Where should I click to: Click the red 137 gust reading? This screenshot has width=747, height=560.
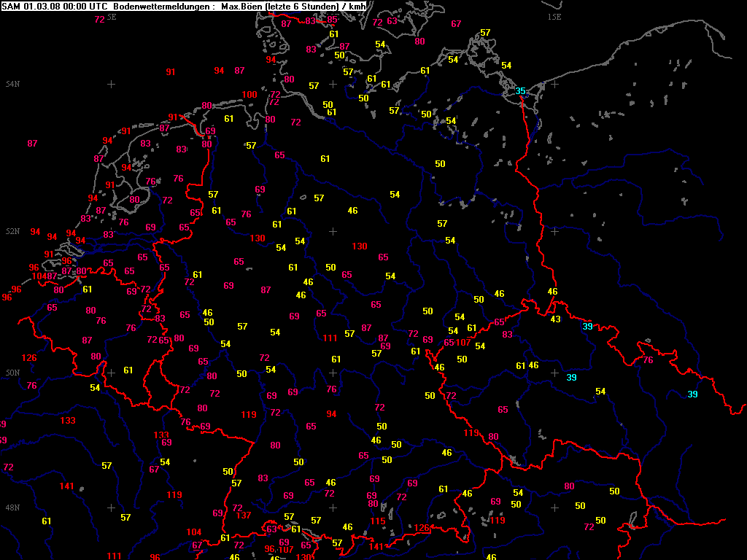pyautogui.click(x=244, y=516)
